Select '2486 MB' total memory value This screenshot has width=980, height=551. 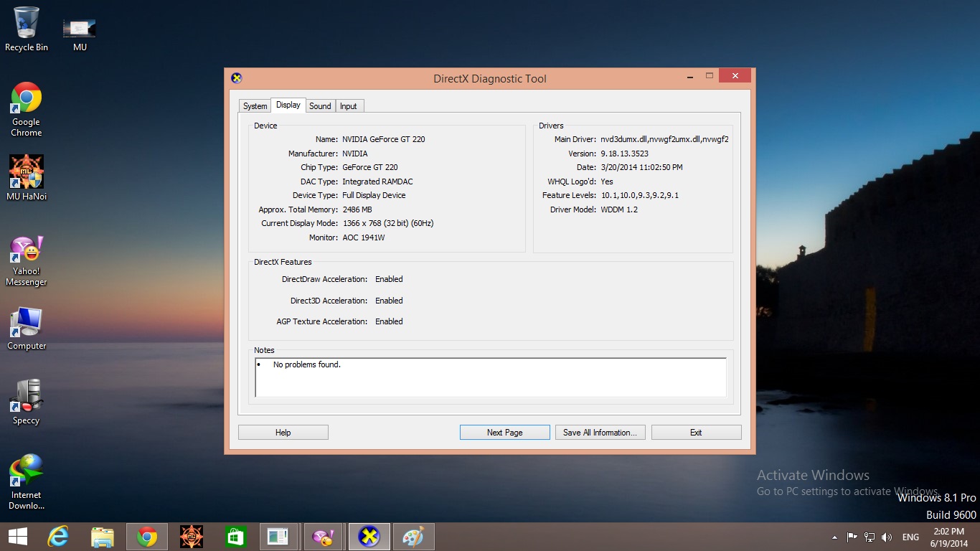357,209
